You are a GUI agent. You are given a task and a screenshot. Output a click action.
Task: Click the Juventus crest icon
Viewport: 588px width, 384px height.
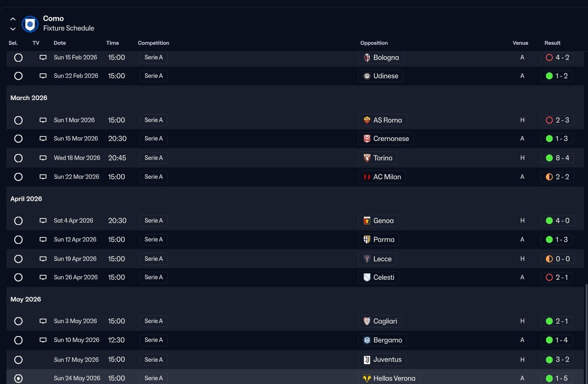(367, 360)
